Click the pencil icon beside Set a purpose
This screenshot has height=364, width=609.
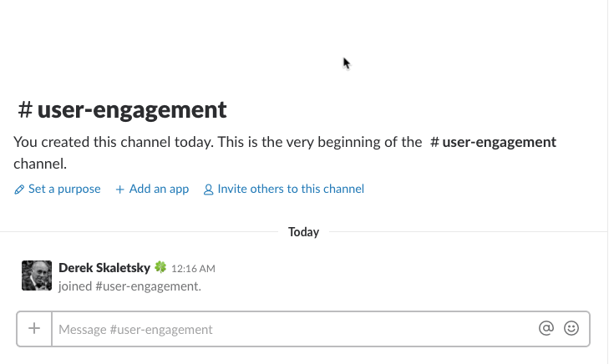pyautogui.click(x=19, y=190)
